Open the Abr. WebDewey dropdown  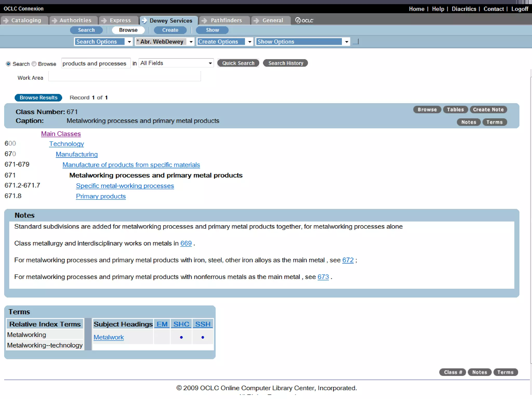point(191,42)
